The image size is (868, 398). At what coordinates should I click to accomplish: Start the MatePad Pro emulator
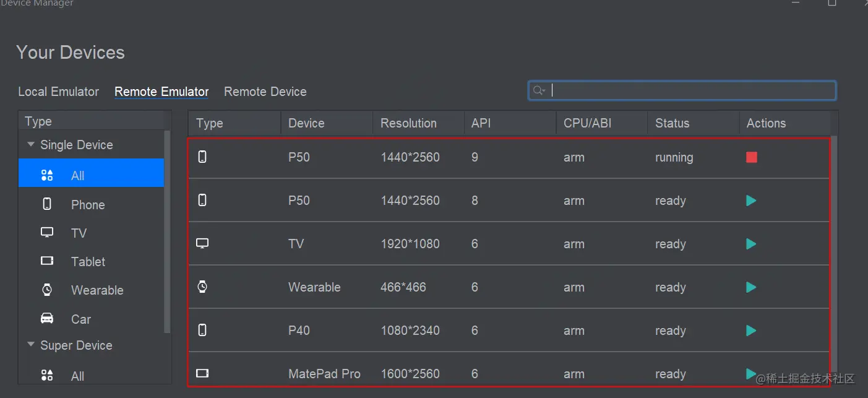pyautogui.click(x=751, y=373)
